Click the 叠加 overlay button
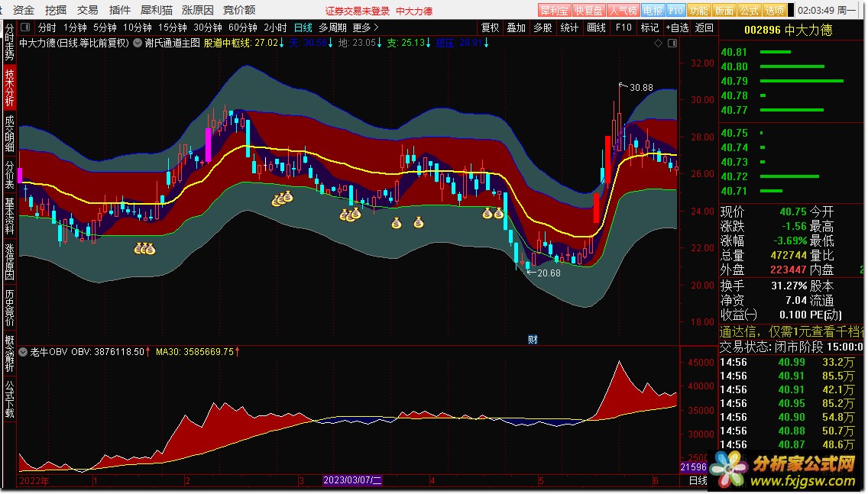This screenshot has height=494, width=868. click(516, 27)
